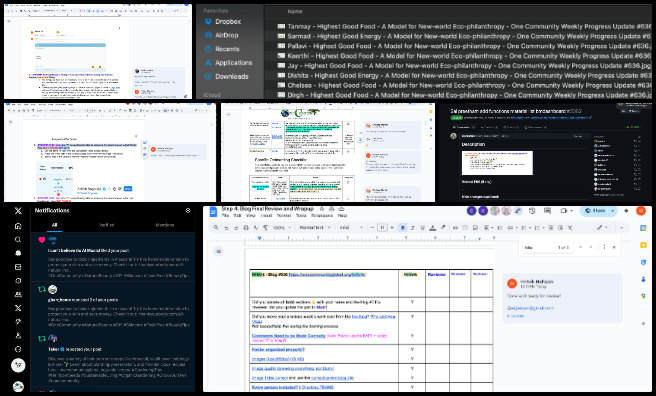This screenshot has width=656, height=396.
Task: Decrease the font size with minus button
Action: coord(372,227)
